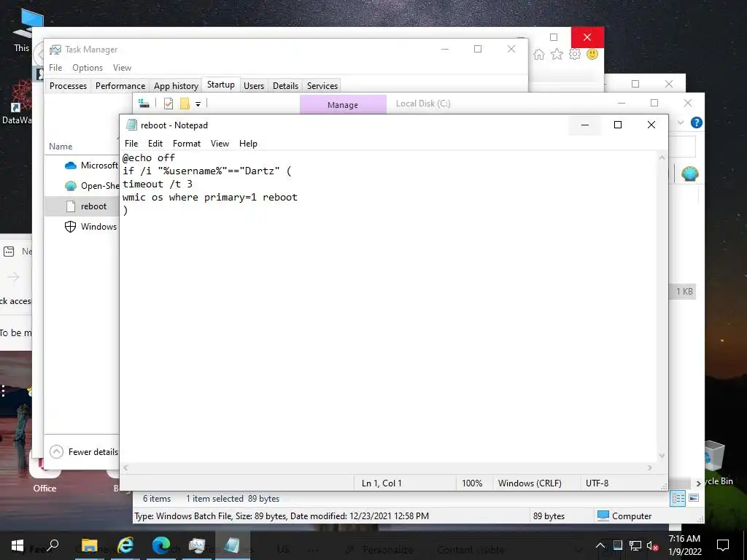747x560 pixels.
Task: Open Task Manager Options menu
Action: (x=88, y=68)
